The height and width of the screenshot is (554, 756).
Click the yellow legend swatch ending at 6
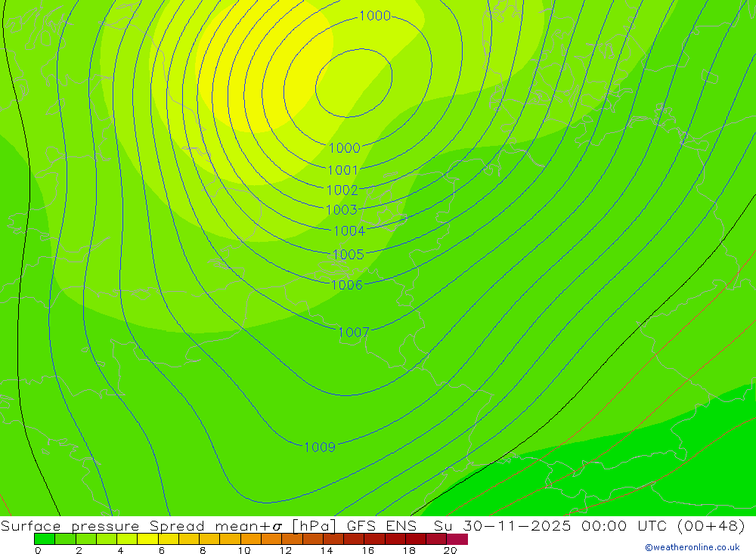pos(148,539)
